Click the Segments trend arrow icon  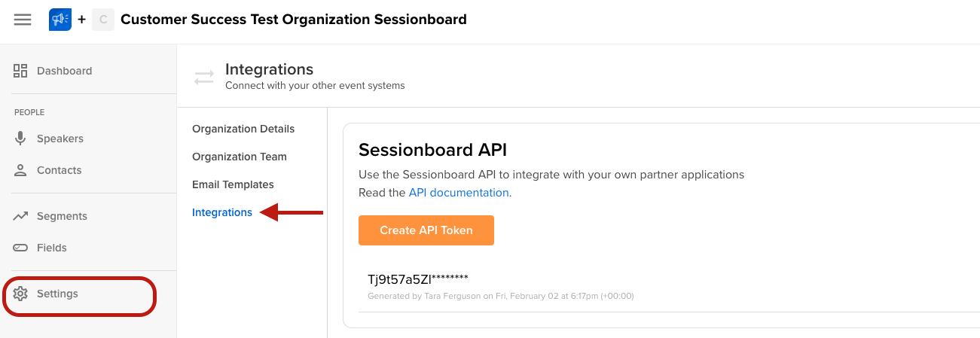21,216
